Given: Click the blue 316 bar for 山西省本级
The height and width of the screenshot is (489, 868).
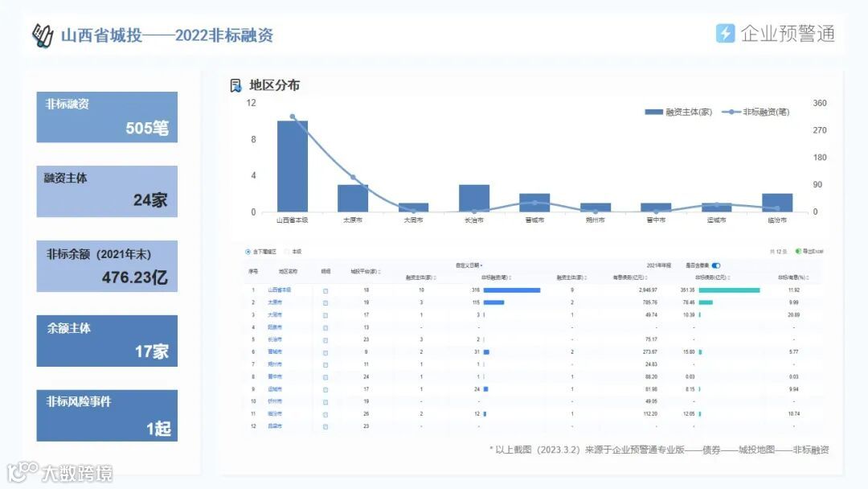Looking at the screenshot, I should pyautogui.click(x=511, y=290).
